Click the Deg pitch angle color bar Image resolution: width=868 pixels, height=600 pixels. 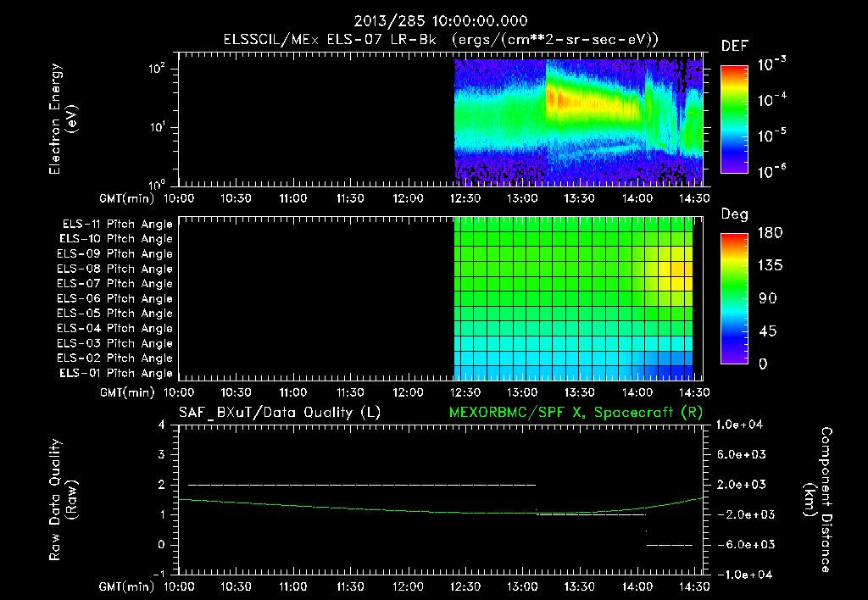[734, 298]
